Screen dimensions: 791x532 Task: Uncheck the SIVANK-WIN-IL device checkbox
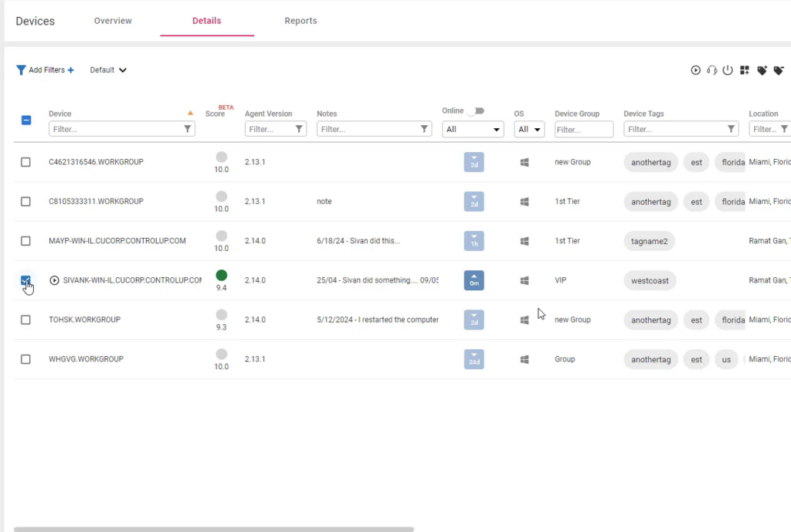(x=25, y=280)
